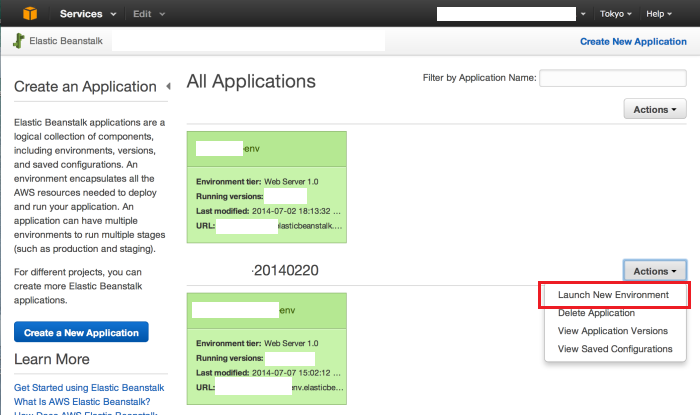Select View Application Versions
This screenshot has height=415, width=700.
click(x=612, y=331)
